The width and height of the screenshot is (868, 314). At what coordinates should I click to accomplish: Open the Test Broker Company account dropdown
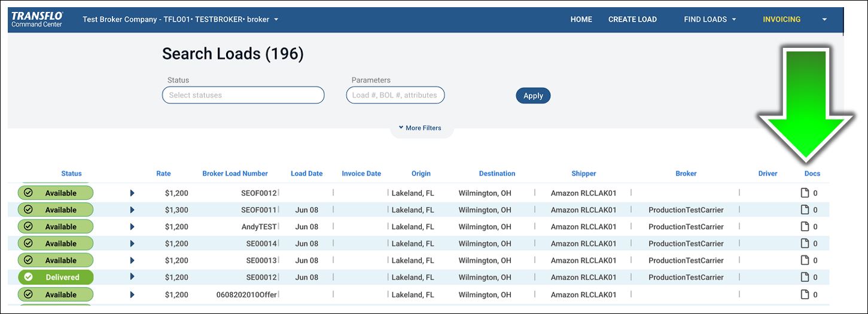pyautogui.click(x=181, y=19)
